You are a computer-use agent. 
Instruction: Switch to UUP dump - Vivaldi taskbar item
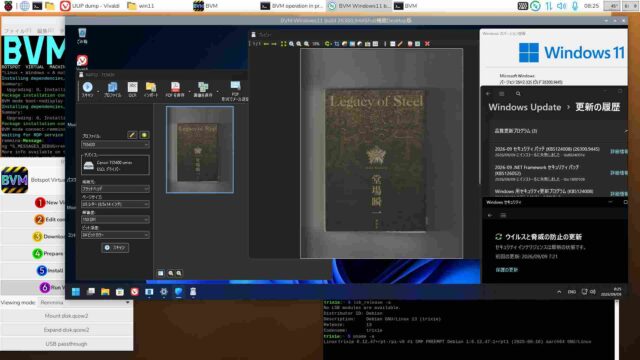point(90,6)
